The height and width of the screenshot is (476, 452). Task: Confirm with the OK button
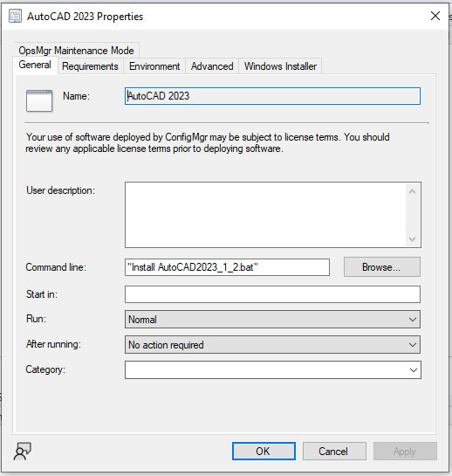click(x=264, y=451)
